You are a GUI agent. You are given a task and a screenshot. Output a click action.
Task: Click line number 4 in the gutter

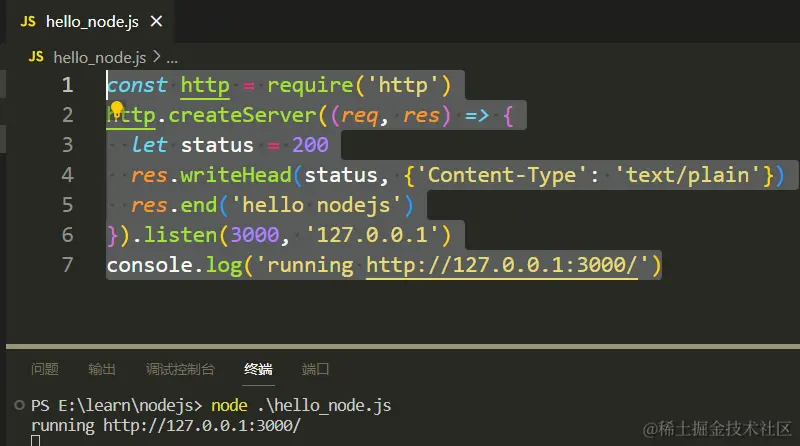(x=67, y=175)
